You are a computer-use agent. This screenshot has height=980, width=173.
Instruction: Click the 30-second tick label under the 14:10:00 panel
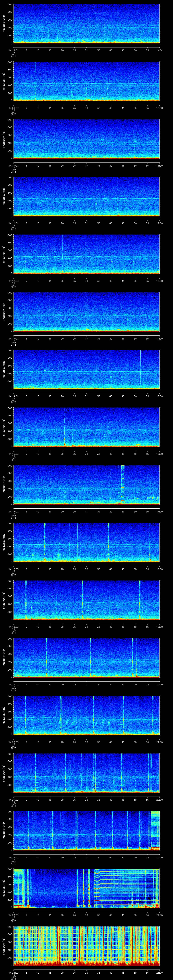(87, 166)
